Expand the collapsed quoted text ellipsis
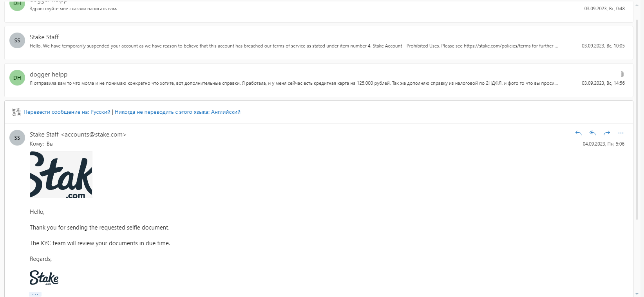Screen dimensions: 644x297 point(35,294)
